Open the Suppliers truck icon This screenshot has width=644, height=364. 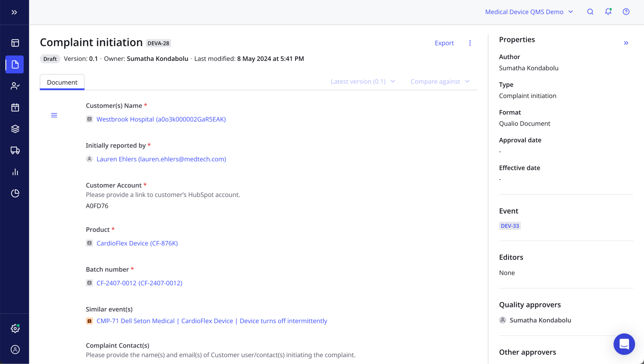(14, 150)
